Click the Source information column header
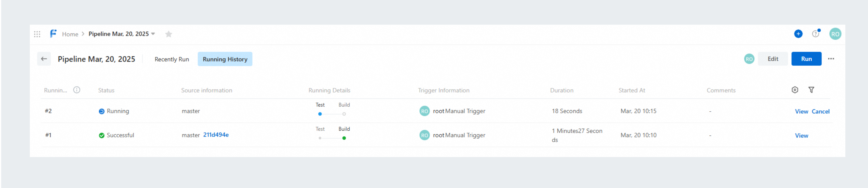This screenshot has height=188, width=868. click(207, 90)
